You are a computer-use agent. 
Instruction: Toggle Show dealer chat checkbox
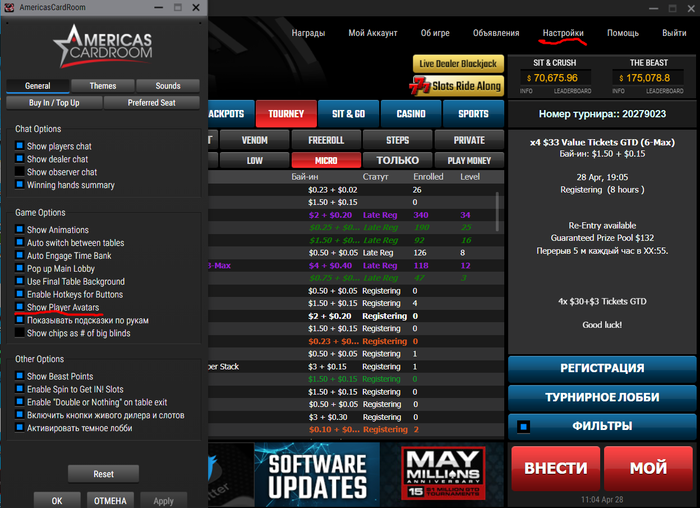[x=20, y=158]
